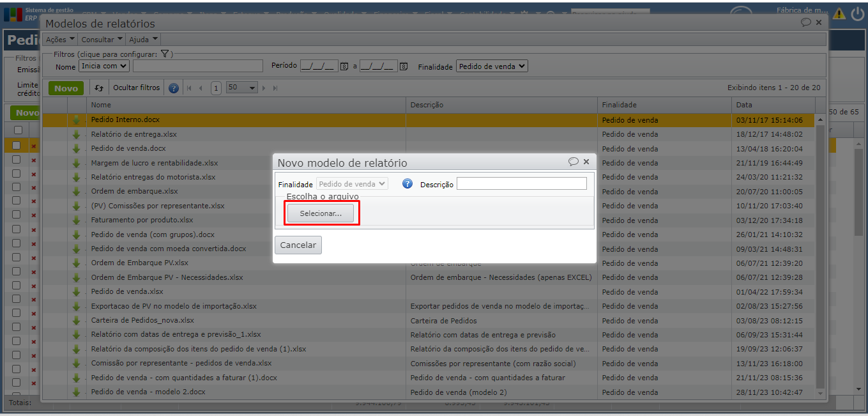Download Relatório entregas do motorista.xlsx
Screen dimensions: 868x416
[x=77, y=177]
